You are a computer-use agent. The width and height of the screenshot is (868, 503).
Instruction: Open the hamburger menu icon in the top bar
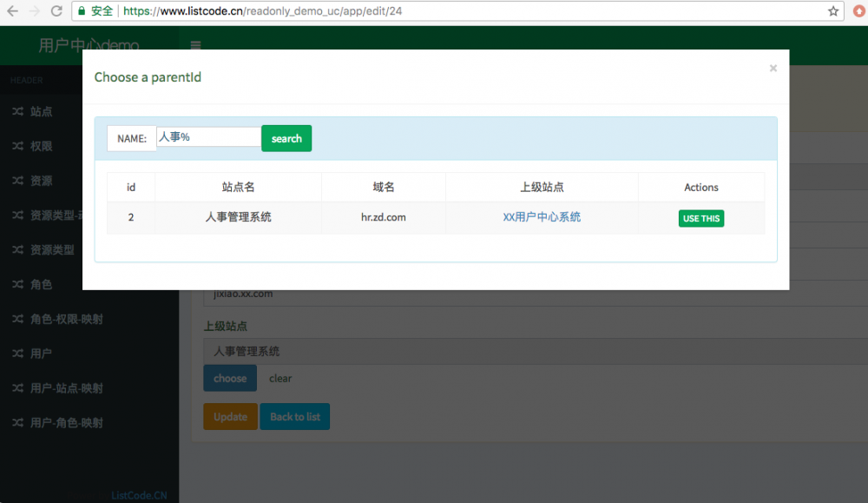tap(195, 46)
